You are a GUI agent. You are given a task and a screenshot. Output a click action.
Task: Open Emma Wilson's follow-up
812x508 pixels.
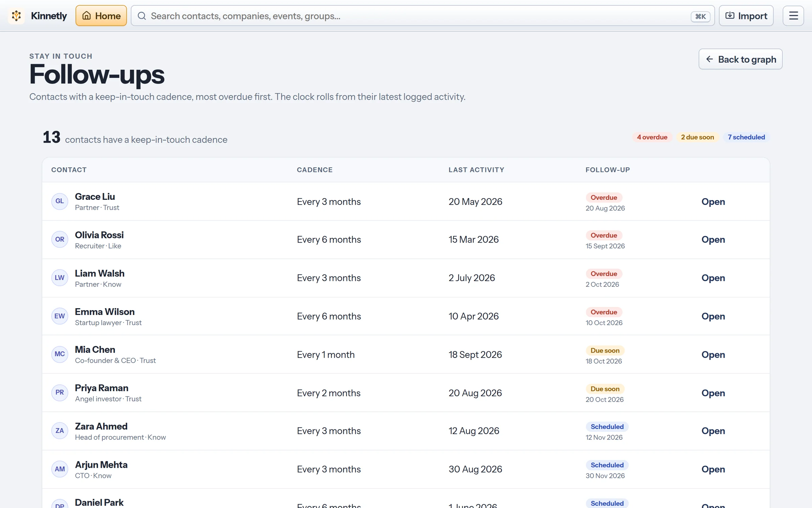tap(713, 316)
